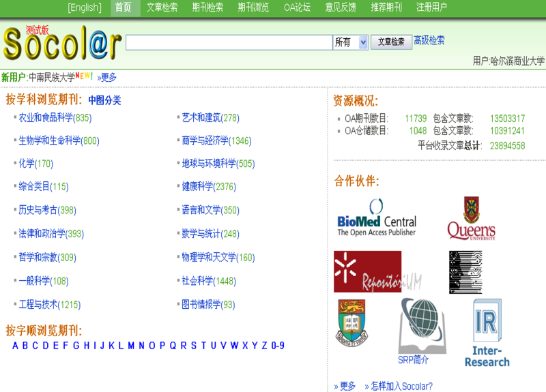The height and width of the screenshot is (392, 546).
Task: Browse 数学与统计(248) journals
Action: [211, 234]
